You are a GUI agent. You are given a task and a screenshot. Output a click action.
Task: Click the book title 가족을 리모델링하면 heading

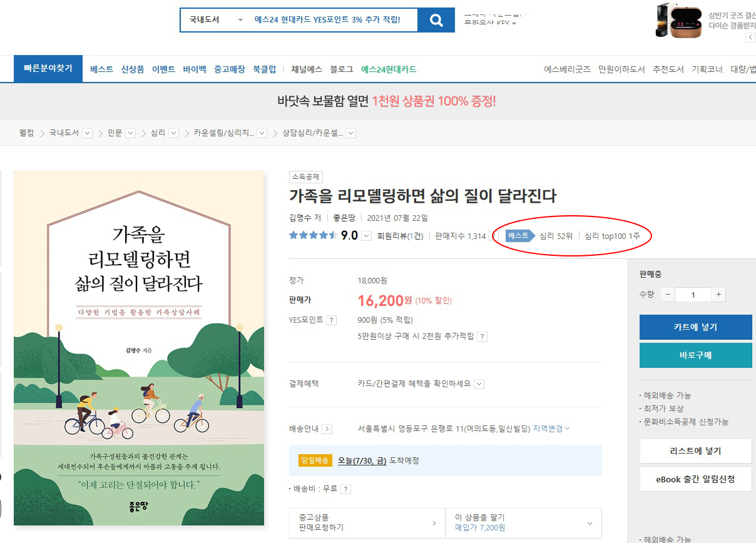tap(422, 196)
